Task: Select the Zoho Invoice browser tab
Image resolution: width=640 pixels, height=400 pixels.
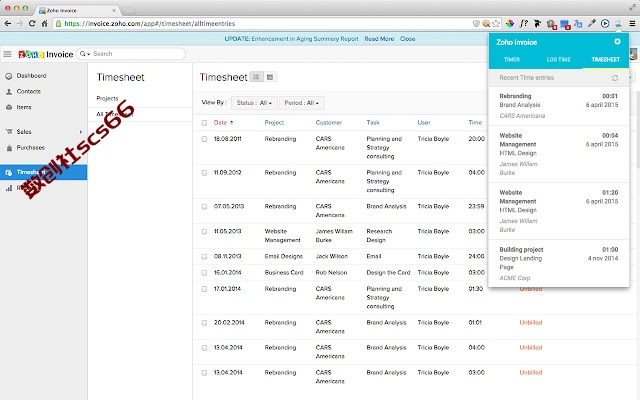Action: (76, 10)
